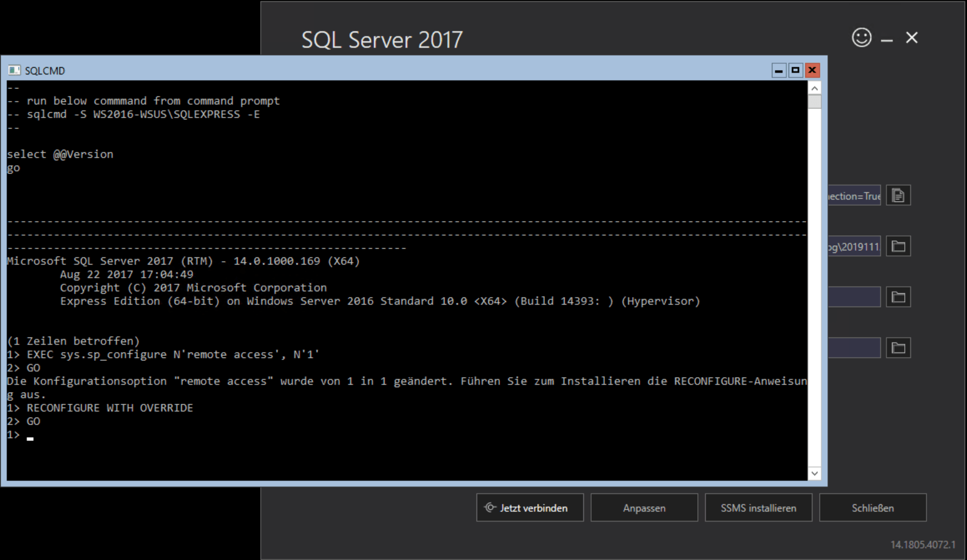This screenshot has height=560, width=967.
Task: Click the 'select @@Version' command line
Action: click(60, 155)
